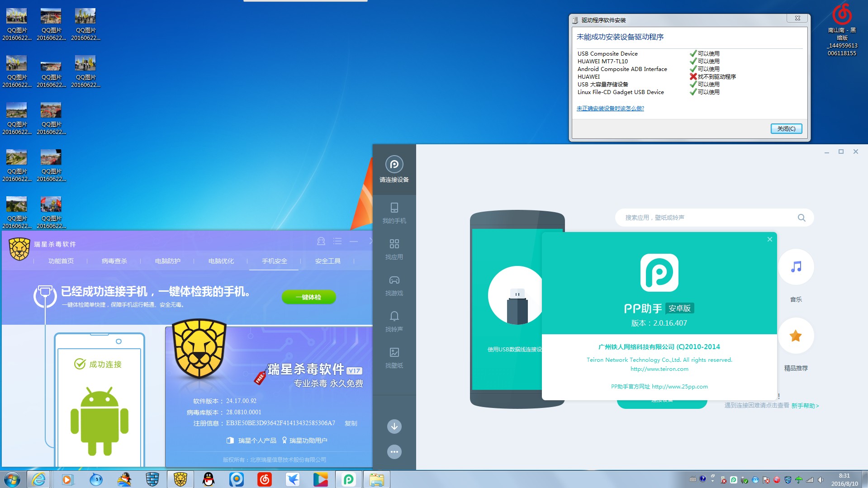
Task: Open 找游戏 in the PP助手 sidebar
Action: click(x=394, y=285)
